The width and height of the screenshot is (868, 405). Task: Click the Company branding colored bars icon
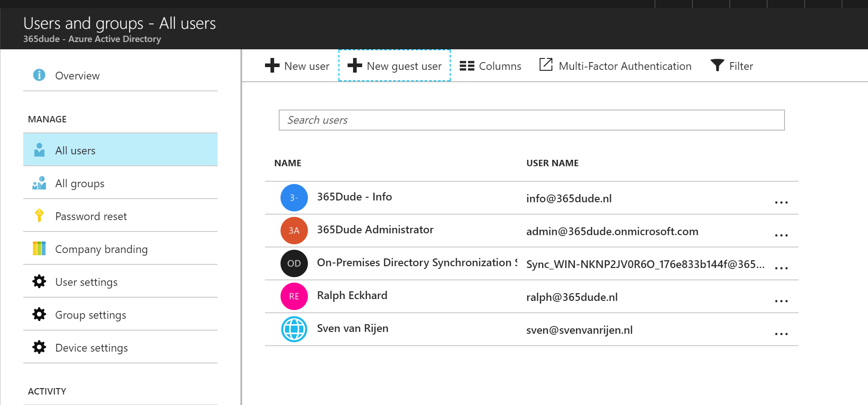(x=39, y=248)
